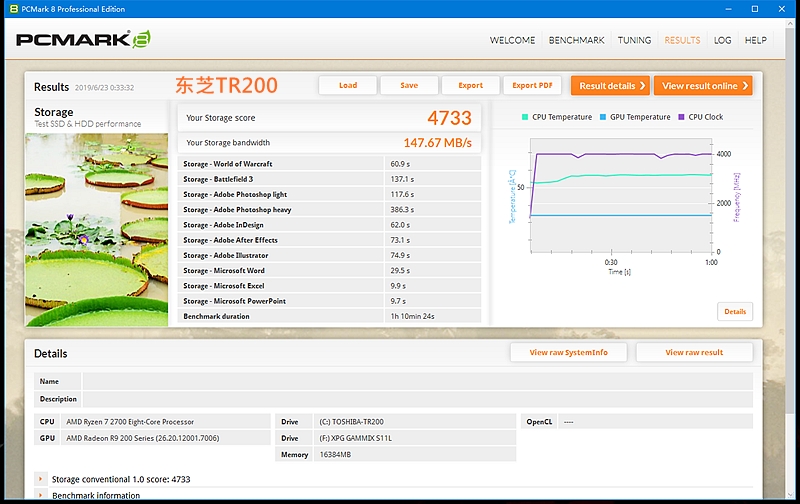Image resolution: width=800 pixels, height=504 pixels.
Task: Click the 'AMD Ryzen 7 2700 Eight-Core Processor' value
Action: pyautogui.click(x=130, y=422)
